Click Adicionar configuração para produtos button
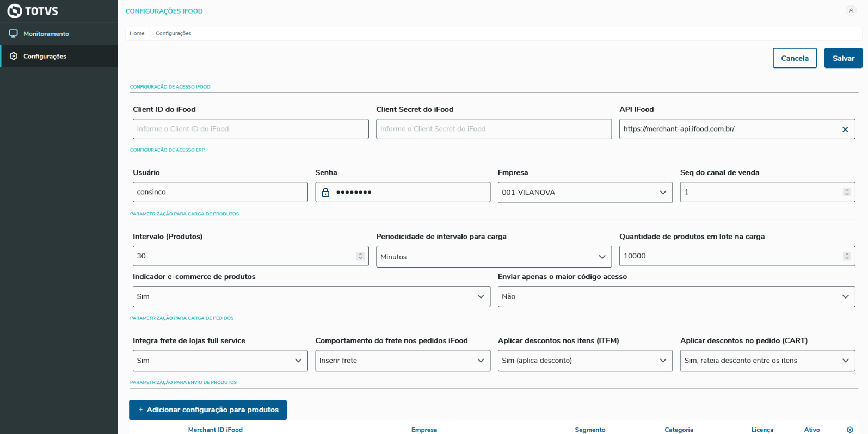 (208, 410)
